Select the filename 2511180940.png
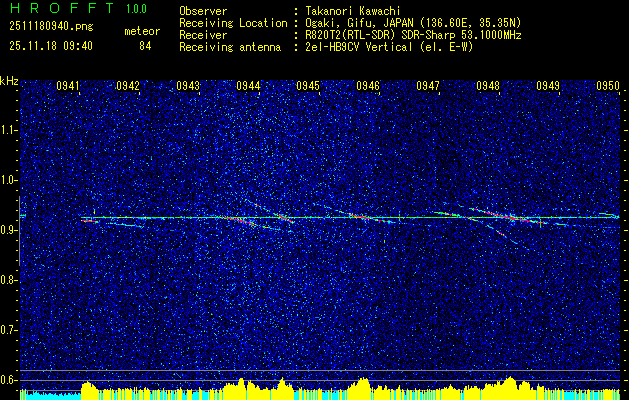The image size is (629, 400). [x=51, y=27]
